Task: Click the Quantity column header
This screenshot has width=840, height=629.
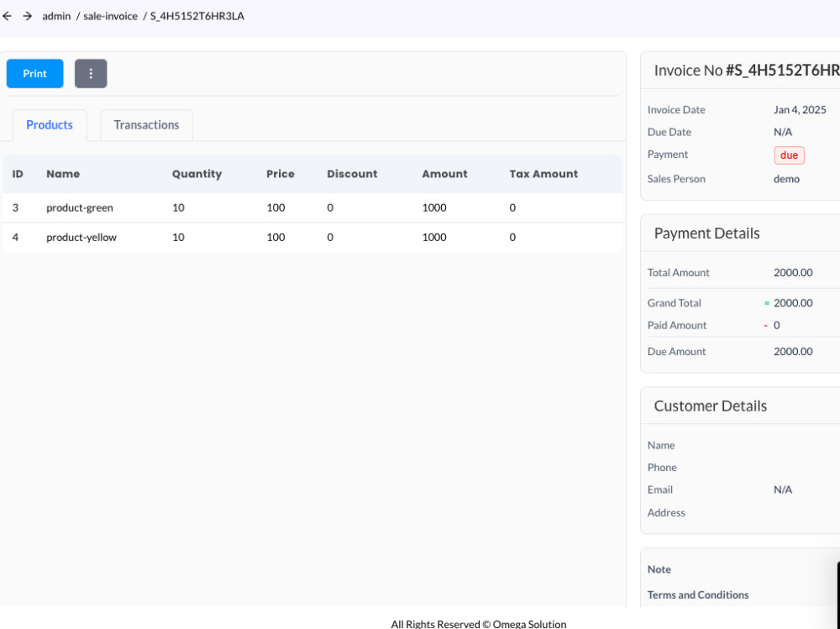Action: (197, 174)
